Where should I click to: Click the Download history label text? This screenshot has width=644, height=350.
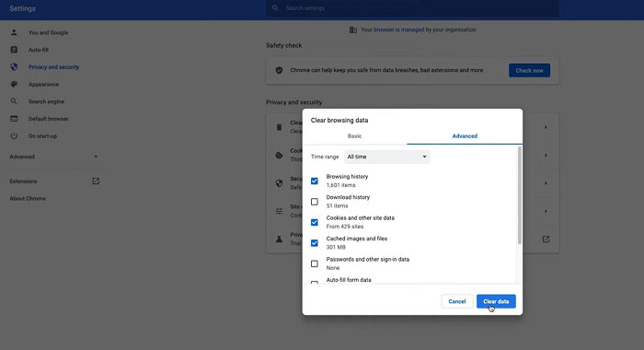(348, 197)
